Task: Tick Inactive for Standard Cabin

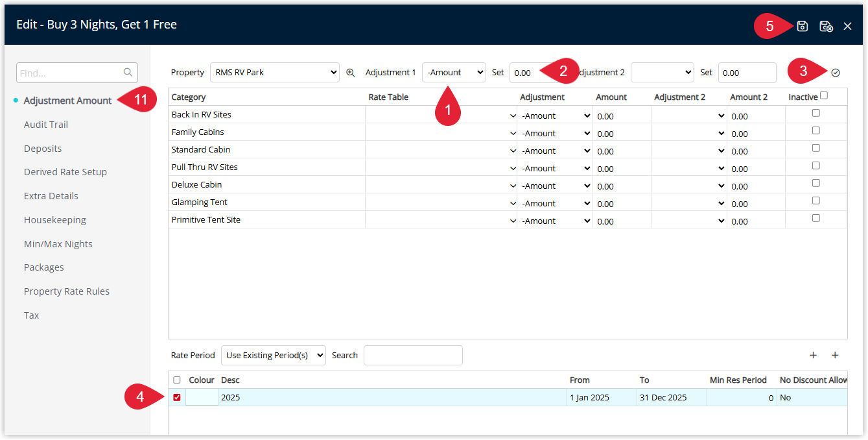Action: [x=816, y=148]
